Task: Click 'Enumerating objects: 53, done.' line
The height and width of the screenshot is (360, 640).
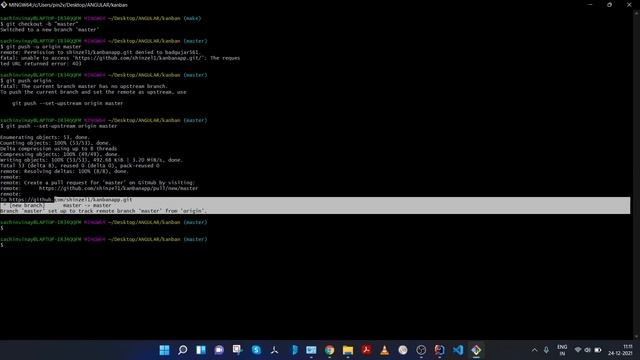Action: [x=44, y=138]
